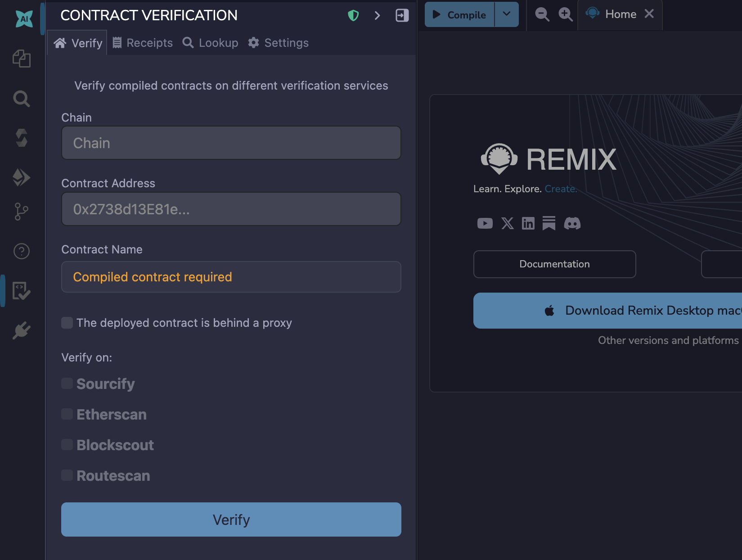The height and width of the screenshot is (560, 742).
Task: Enable Etherscan verification checkbox
Action: pyautogui.click(x=67, y=414)
